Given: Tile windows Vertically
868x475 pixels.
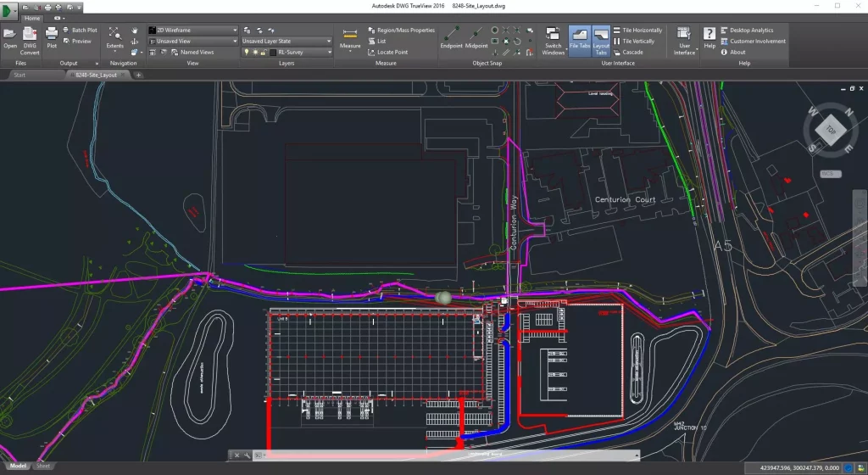Looking at the screenshot, I should pyautogui.click(x=634, y=41).
